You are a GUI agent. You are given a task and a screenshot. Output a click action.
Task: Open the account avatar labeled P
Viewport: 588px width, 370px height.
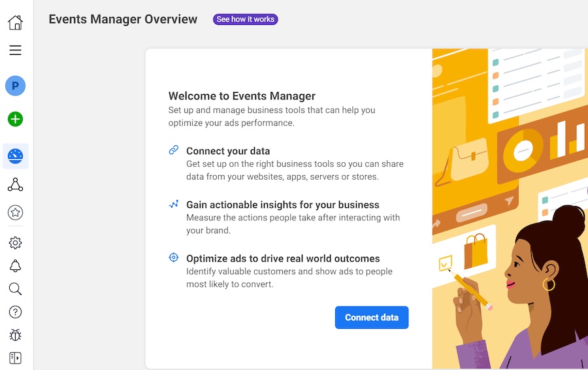[15, 86]
